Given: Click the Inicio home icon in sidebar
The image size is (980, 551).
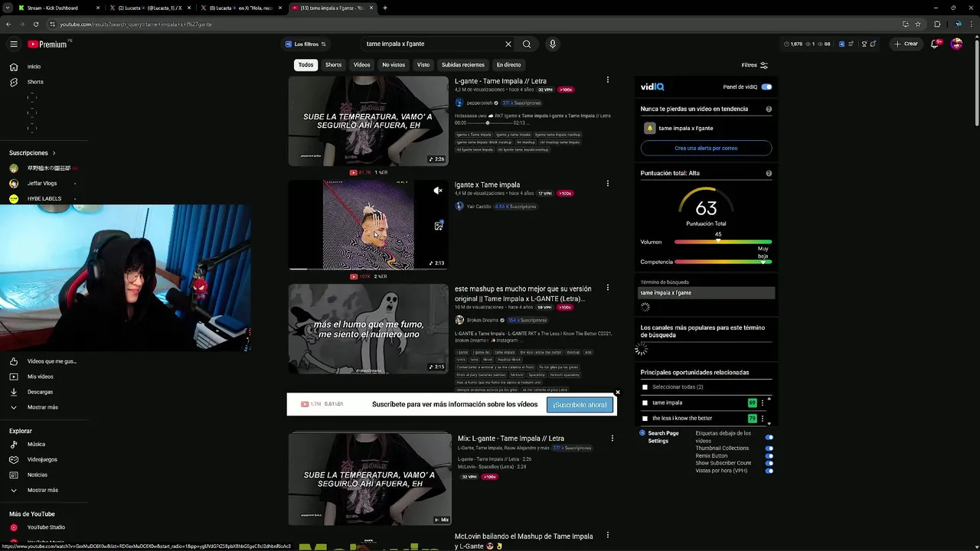Looking at the screenshot, I should [13, 67].
